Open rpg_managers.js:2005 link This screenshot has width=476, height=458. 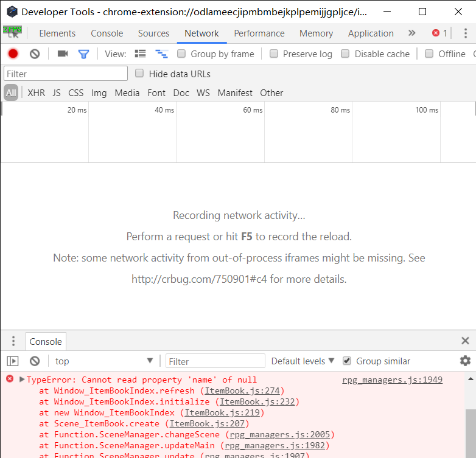point(279,434)
